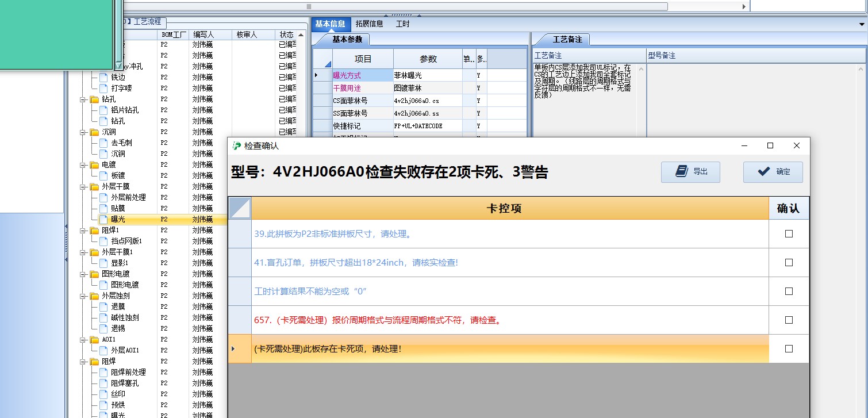Click the page icon beside 阻焊前处理
The image size is (868, 418).
pos(103,372)
